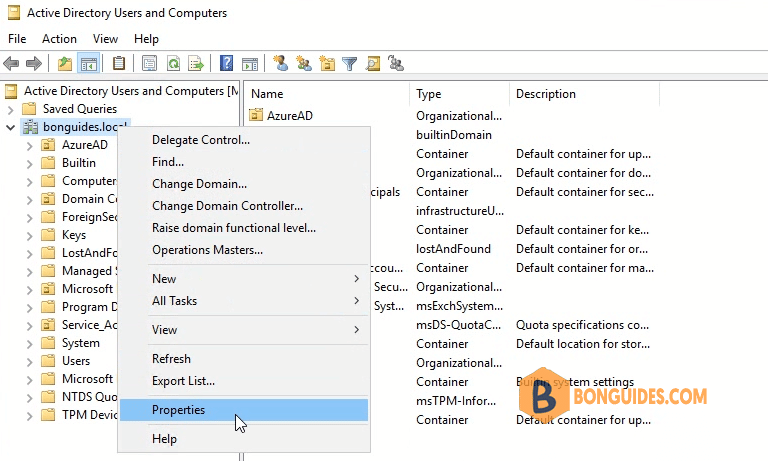768x461 pixels.
Task: Select Raise domain functional level...
Action: (x=244, y=228)
